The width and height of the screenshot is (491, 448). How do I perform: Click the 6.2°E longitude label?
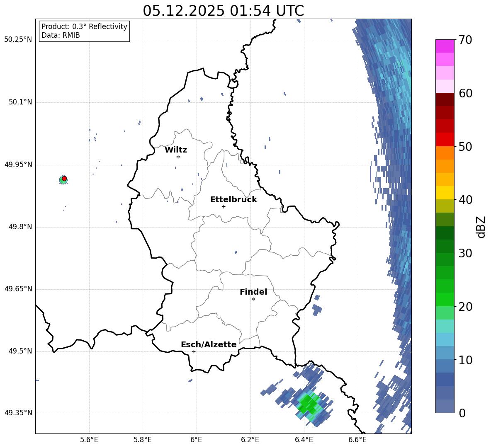tap(250, 440)
